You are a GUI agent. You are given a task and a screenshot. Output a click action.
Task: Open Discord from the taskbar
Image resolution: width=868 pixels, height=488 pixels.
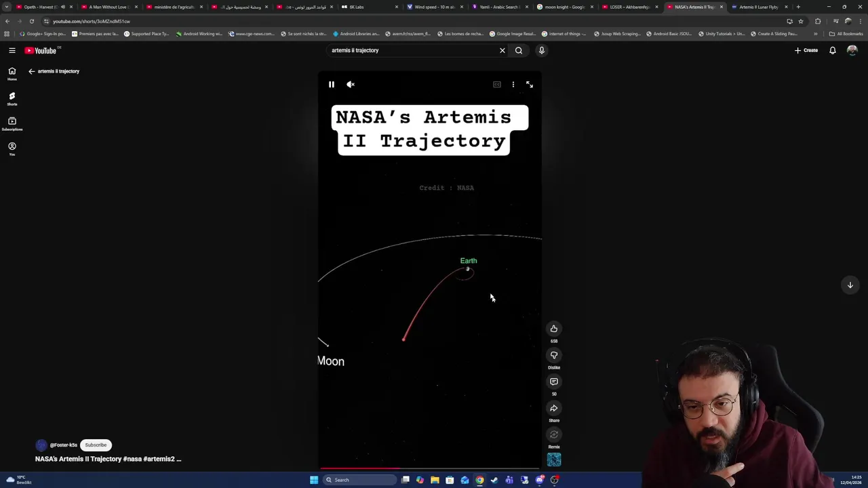(539, 480)
